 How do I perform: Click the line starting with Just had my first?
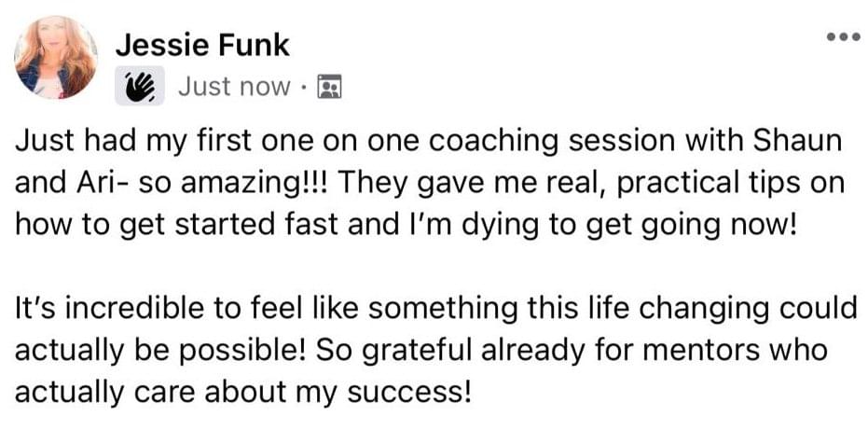(428, 143)
